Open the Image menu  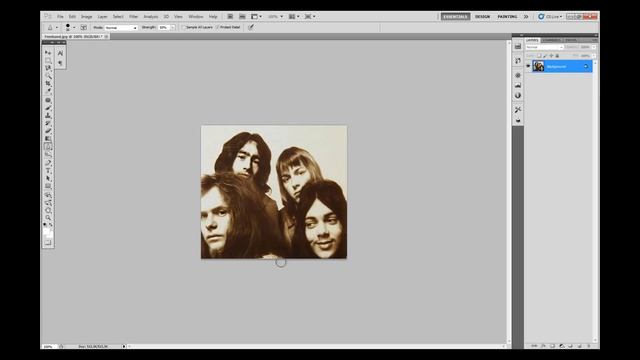tap(86, 16)
